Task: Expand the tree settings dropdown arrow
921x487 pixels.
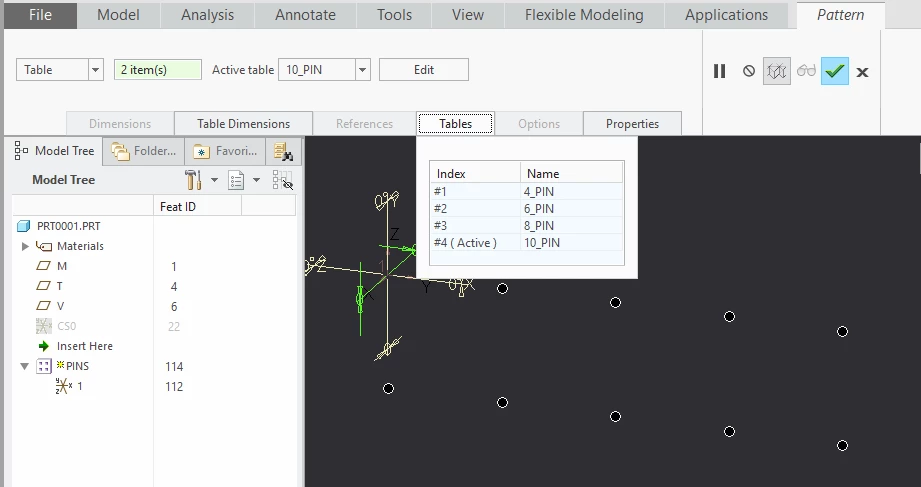Action: (x=214, y=180)
